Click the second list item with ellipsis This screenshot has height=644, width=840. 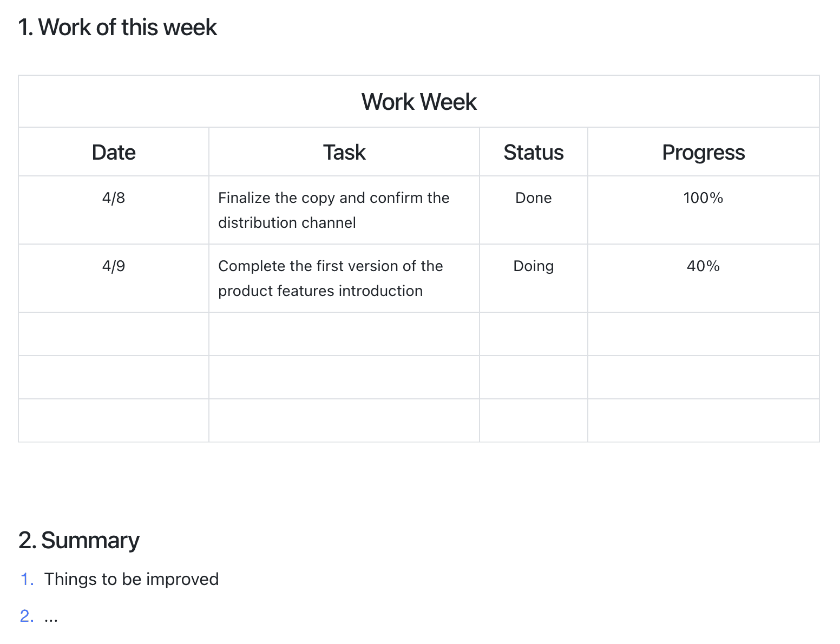pos(51,616)
